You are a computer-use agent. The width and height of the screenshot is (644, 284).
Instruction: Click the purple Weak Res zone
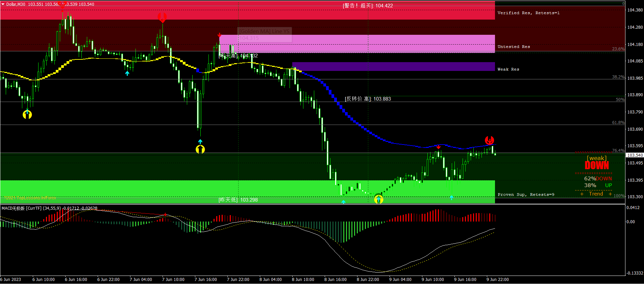click(x=393, y=67)
